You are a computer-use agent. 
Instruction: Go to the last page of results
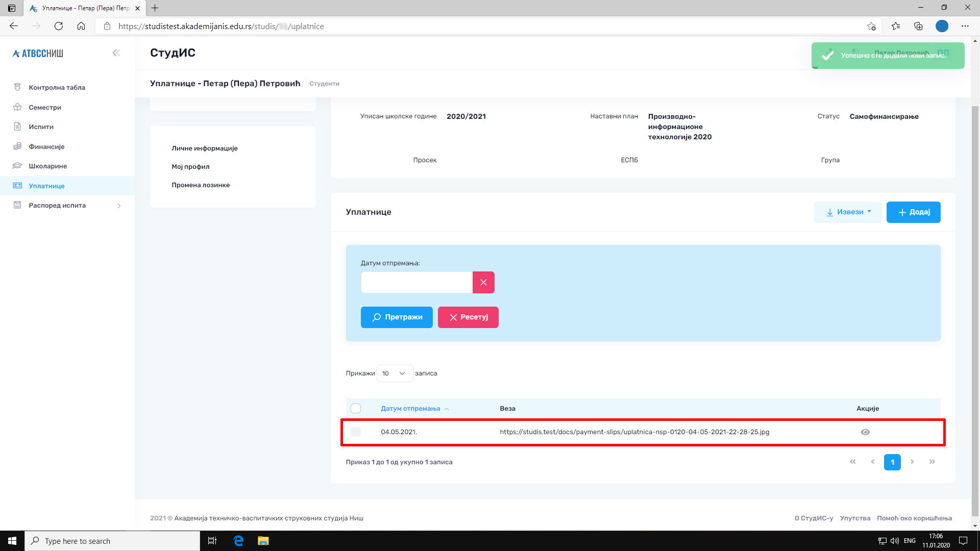point(932,462)
